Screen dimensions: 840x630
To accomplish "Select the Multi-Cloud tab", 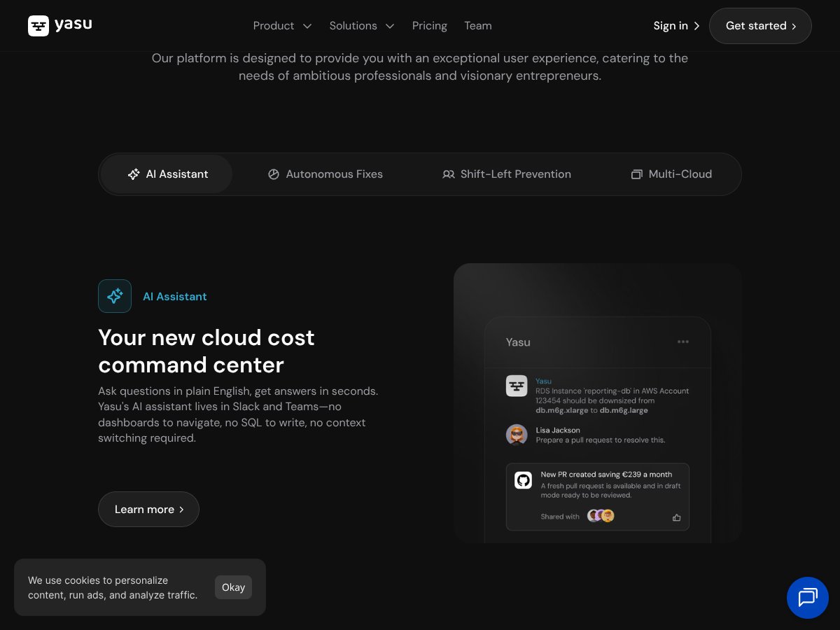I will point(671,174).
